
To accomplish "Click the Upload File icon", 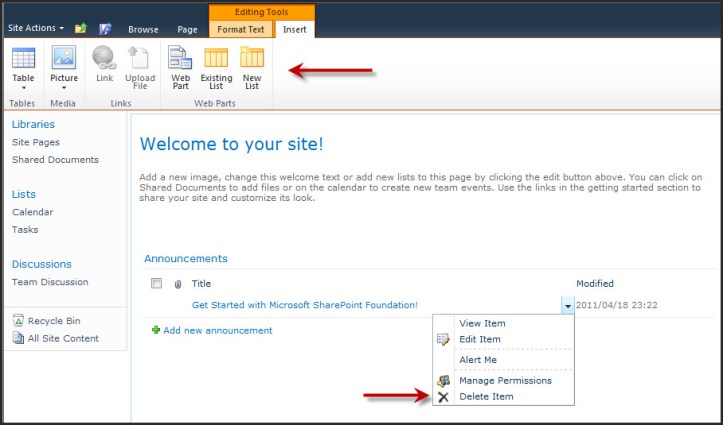I will coord(140,58).
